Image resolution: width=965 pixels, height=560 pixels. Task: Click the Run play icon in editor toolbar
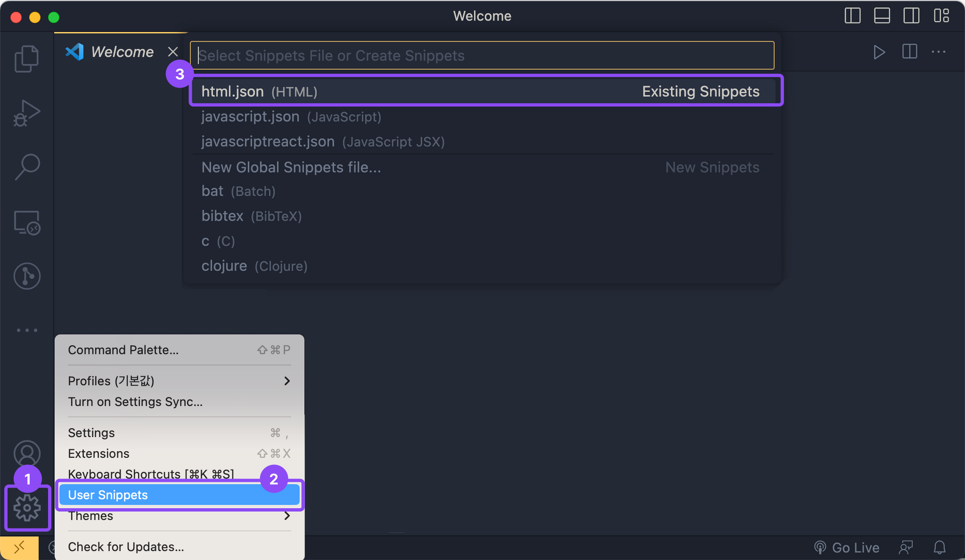pos(879,52)
